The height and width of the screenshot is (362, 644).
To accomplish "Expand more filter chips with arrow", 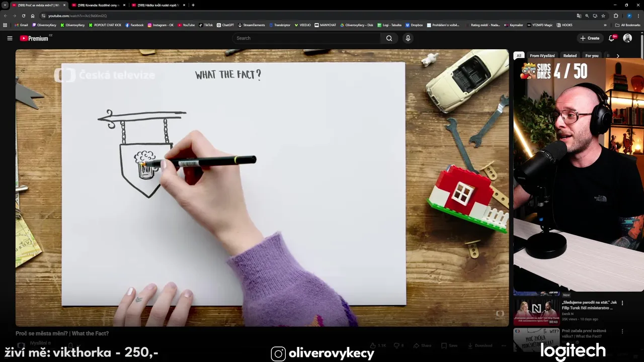I will click(618, 56).
